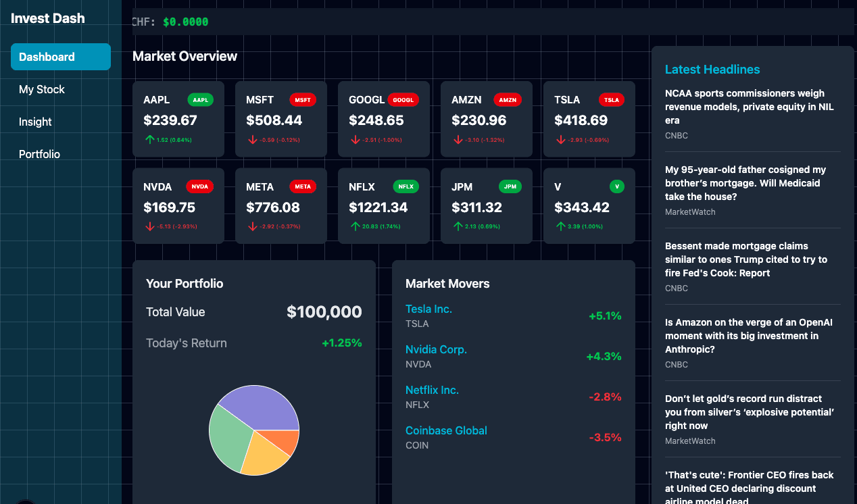This screenshot has width=857, height=504.
Task: Select the V price $343.42
Action: pyautogui.click(x=582, y=207)
